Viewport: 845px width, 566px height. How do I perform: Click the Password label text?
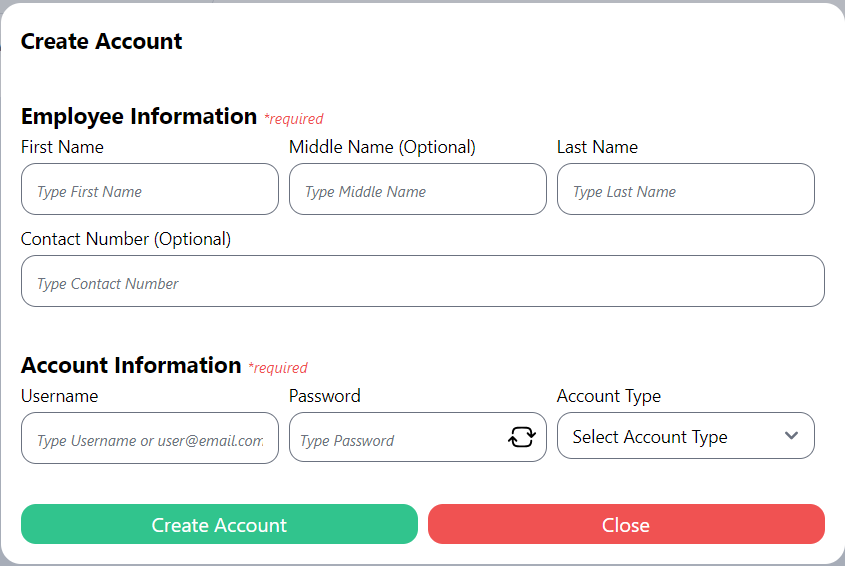tap(324, 396)
